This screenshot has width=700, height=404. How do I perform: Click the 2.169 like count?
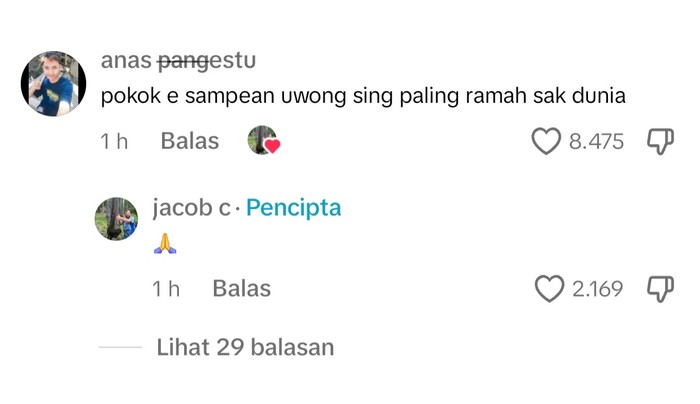[597, 290]
